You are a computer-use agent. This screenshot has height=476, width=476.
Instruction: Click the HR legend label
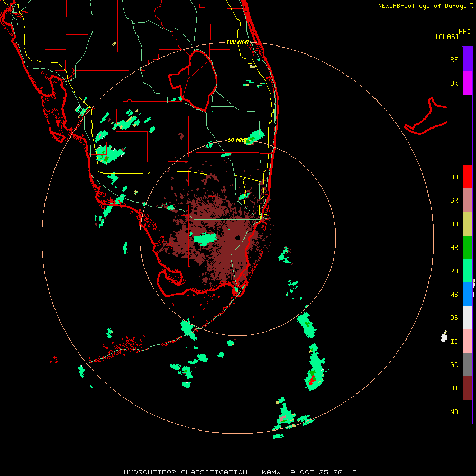tap(454, 248)
